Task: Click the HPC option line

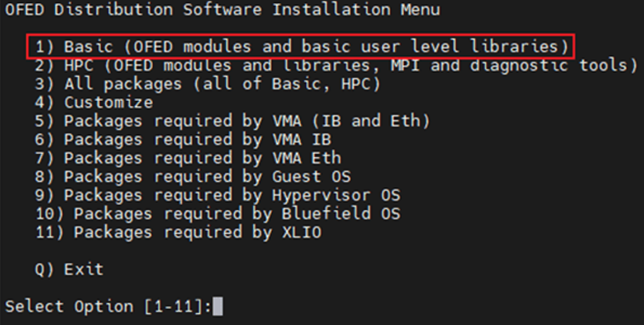Action: pos(337,65)
